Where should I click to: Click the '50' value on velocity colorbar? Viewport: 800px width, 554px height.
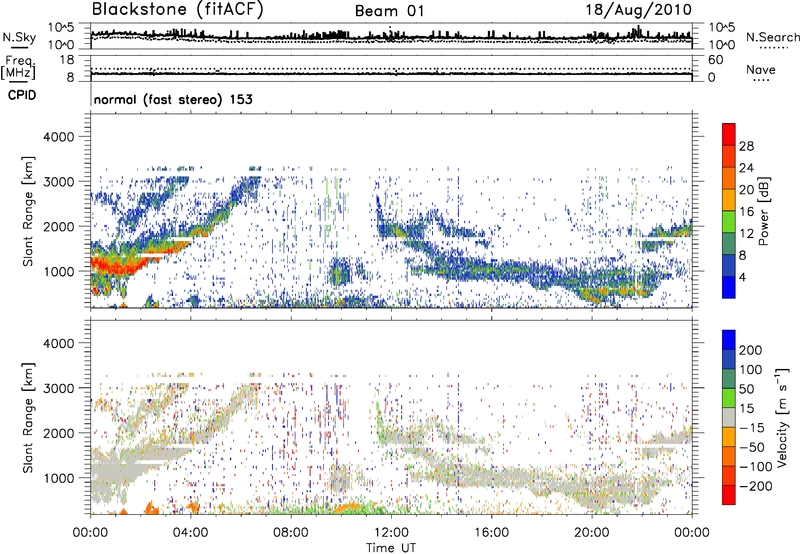(746, 389)
